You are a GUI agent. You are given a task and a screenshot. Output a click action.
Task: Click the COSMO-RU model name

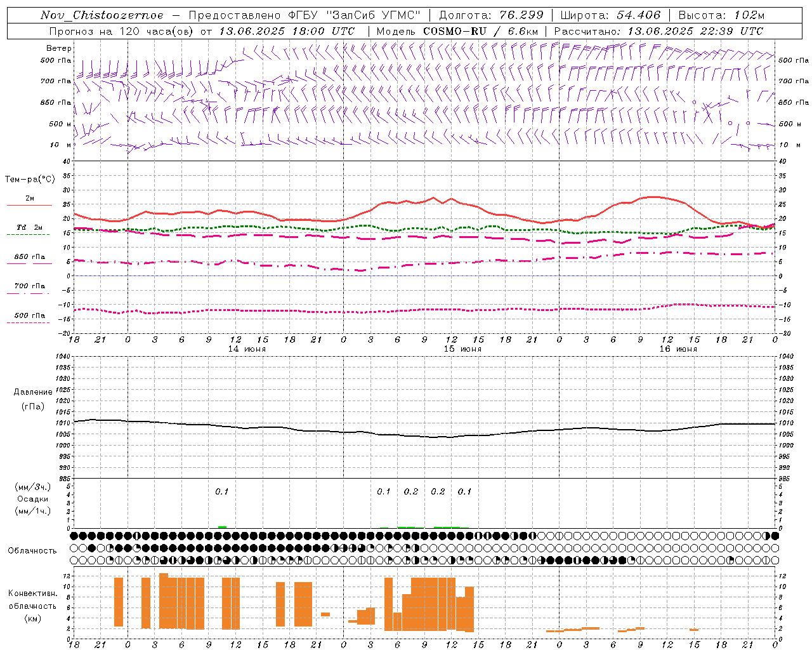coord(455,31)
